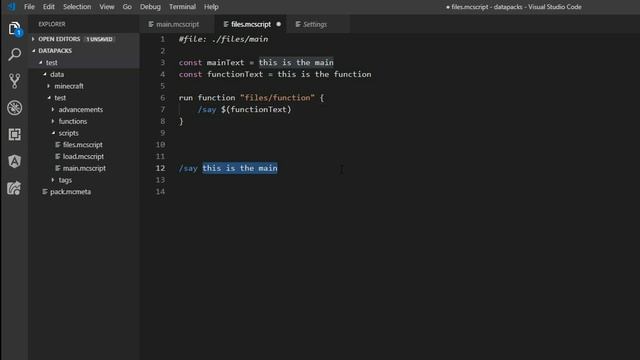Open the Source Control view icon
This screenshot has height=360, width=640.
(x=14, y=81)
